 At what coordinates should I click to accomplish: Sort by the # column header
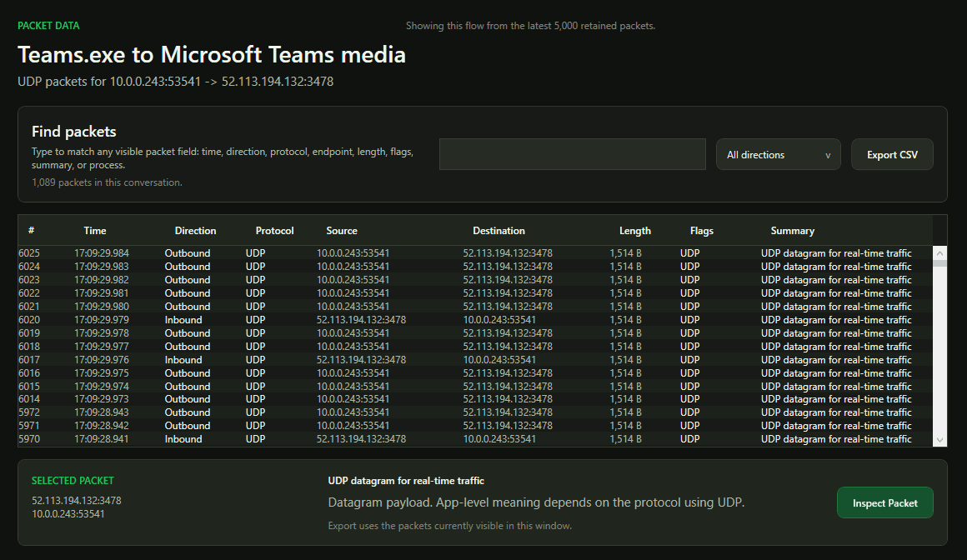coord(31,230)
